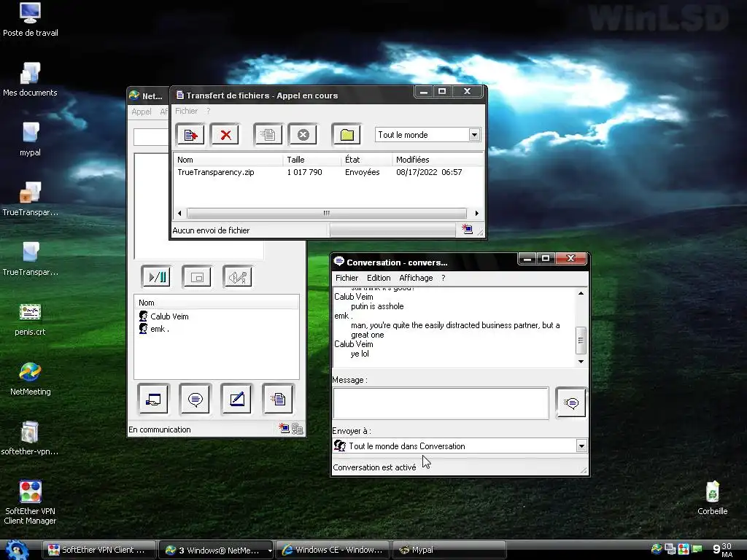This screenshot has height=560, width=747.
Task: Click the network computers icon in NetMeeting status bar
Action: (x=298, y=429)
